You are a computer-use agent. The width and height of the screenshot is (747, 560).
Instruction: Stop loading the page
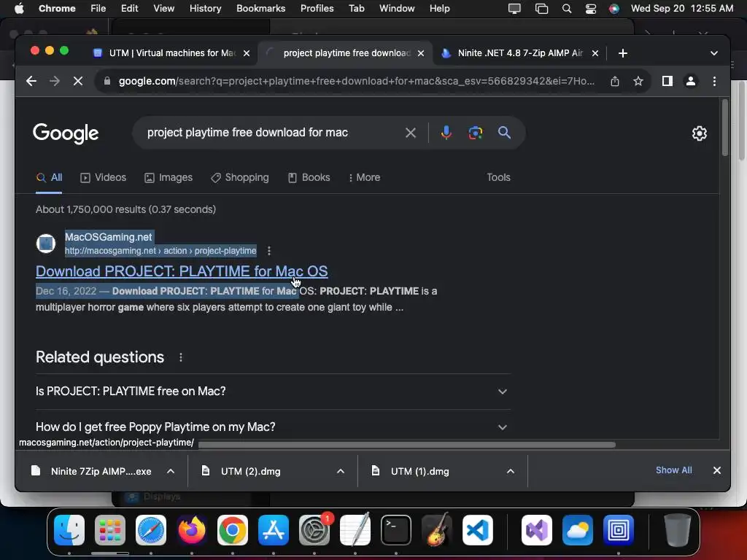tap(78, 81)
